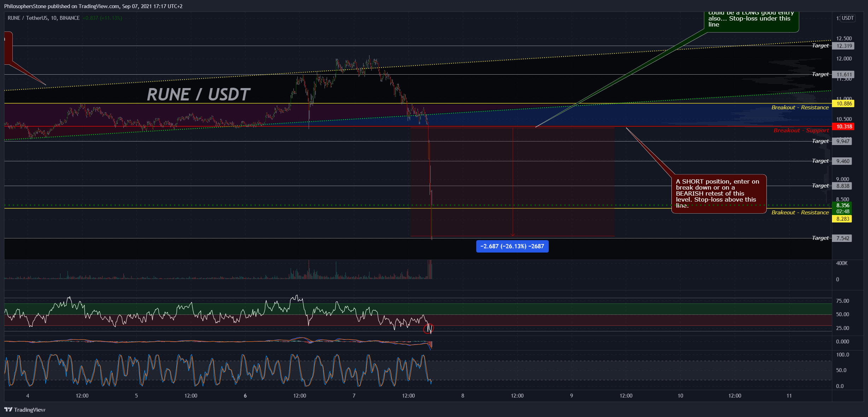Screen dimensions: 868x417
Task: Click the 9.460 target price label
Action: pyautogui.click(x=842, y=161)
